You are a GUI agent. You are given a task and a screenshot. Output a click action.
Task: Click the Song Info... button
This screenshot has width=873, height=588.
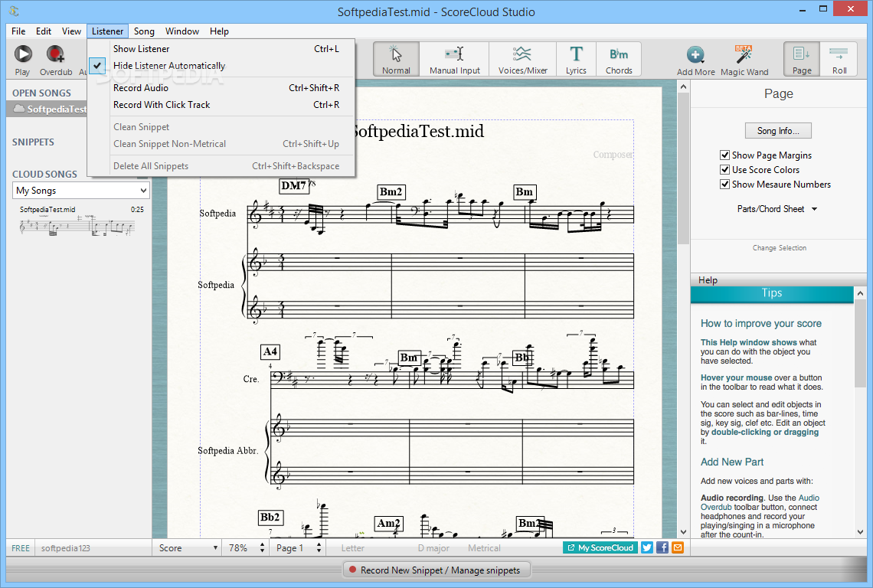[778, 131]
